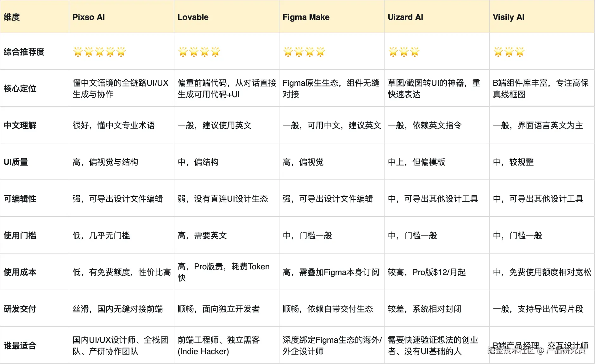595x364 pixels.
Task: Click the cell "较高，Pro版$12/月起"
Action: click(x=437, y=272)
